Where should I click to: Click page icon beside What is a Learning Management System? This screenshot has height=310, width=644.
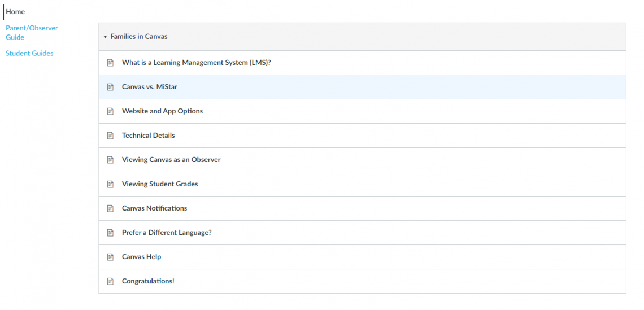[x=111, y=63]
